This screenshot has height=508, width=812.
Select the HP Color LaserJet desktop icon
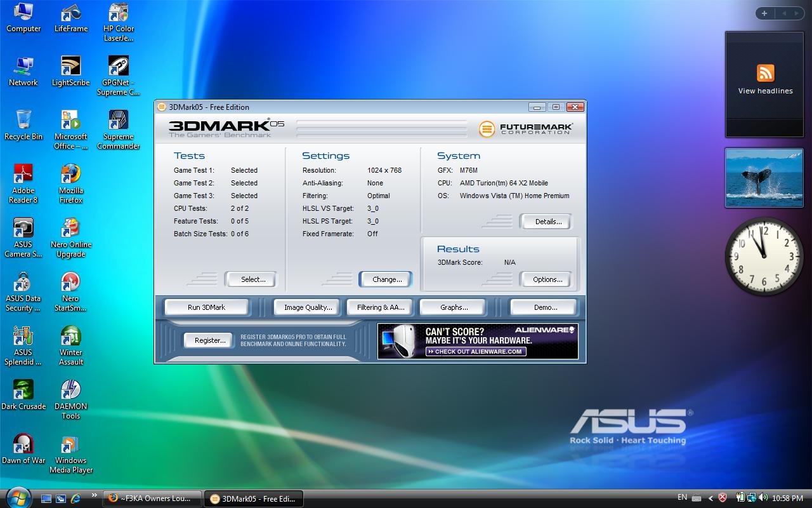tap(119, 23)
